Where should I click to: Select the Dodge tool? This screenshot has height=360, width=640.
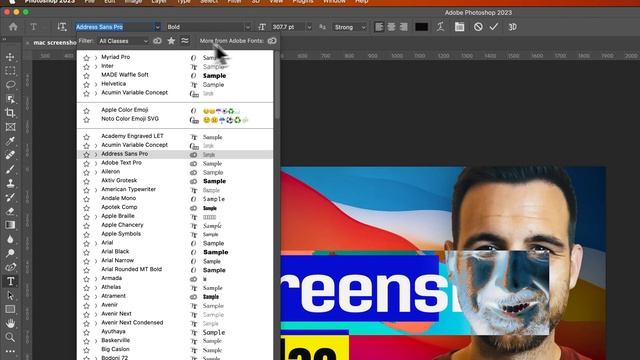[11, 253]
